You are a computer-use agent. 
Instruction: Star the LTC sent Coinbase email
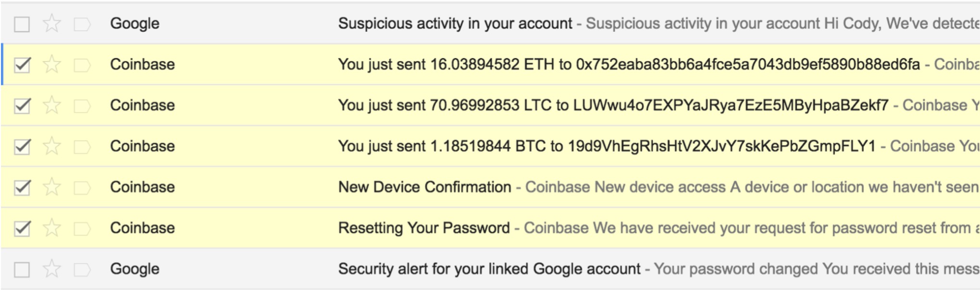click(51, 105)
